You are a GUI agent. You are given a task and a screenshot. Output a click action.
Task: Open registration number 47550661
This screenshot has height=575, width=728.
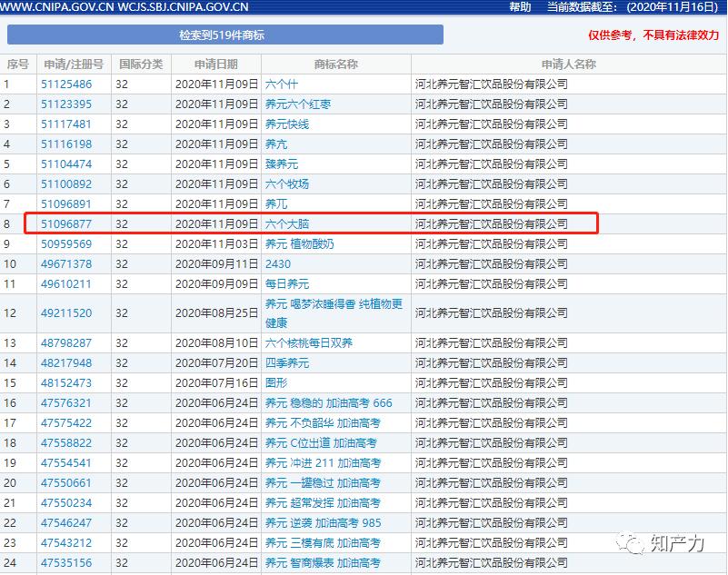click(x=66, y=482)
